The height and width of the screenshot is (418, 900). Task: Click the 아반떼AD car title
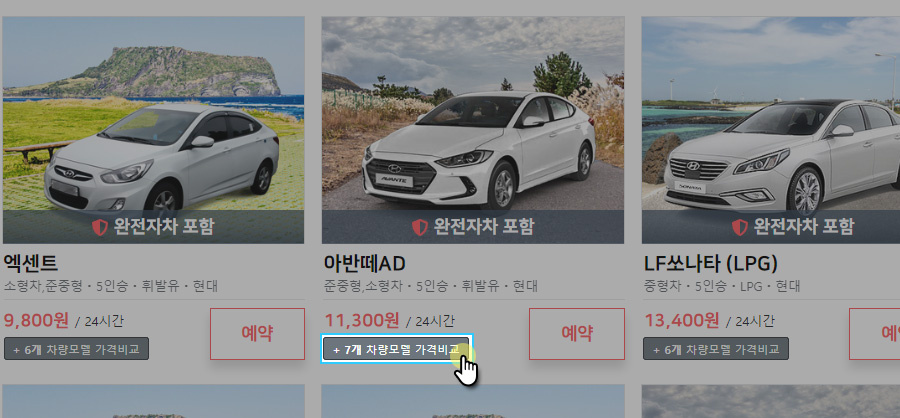[364, 264]
